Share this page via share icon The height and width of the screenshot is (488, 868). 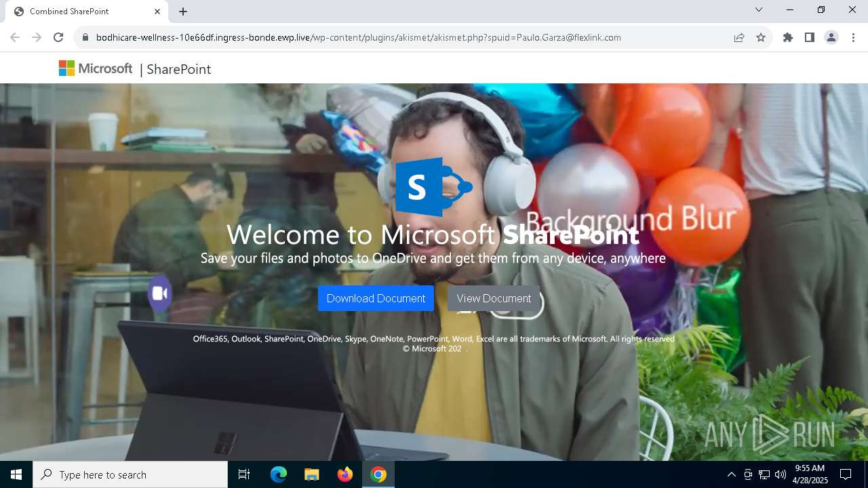(739, 37)
